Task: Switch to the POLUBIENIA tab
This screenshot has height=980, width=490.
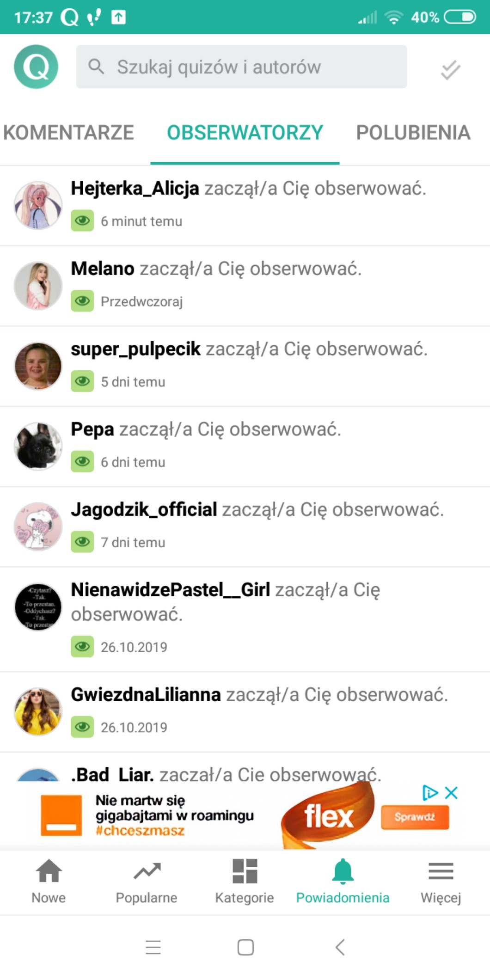Action: click(413, 133)
